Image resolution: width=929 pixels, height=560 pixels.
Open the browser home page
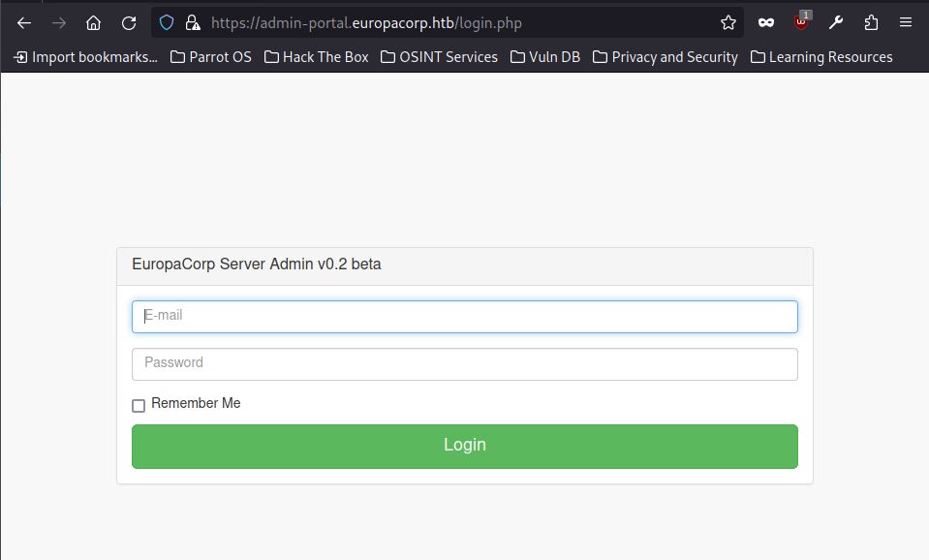tap(93, 22)
